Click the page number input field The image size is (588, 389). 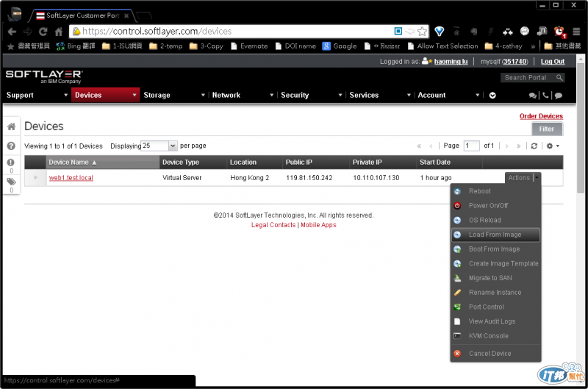[x=471, y=146]
